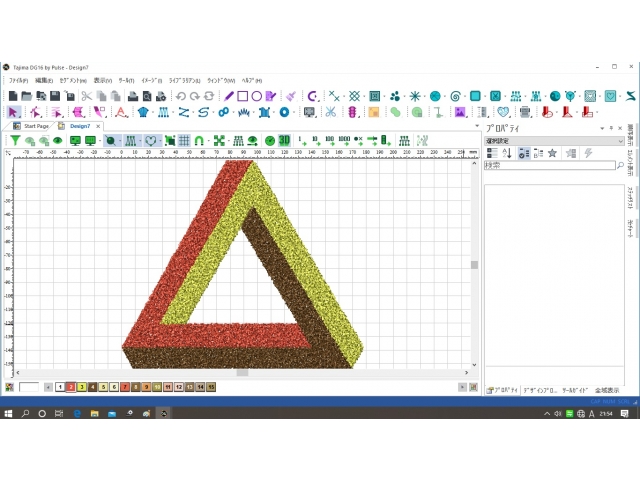Screen dimensions: 640x480
Task: Open the selection settings dropdown in properties
Action: point(554,141)
